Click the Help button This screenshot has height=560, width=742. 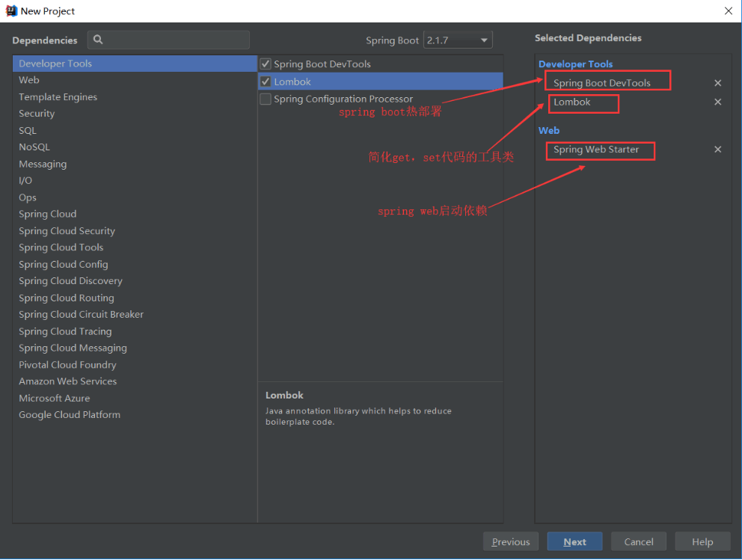tap(702, 541)
